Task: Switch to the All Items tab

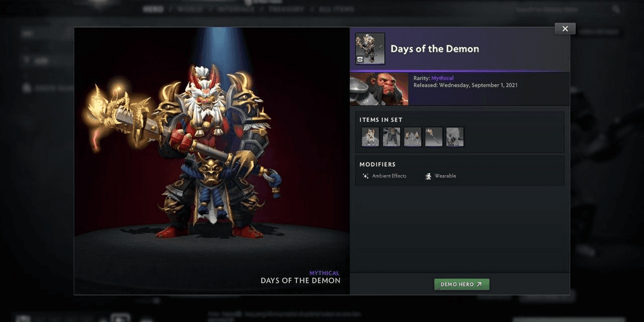Action: point(337,9)
